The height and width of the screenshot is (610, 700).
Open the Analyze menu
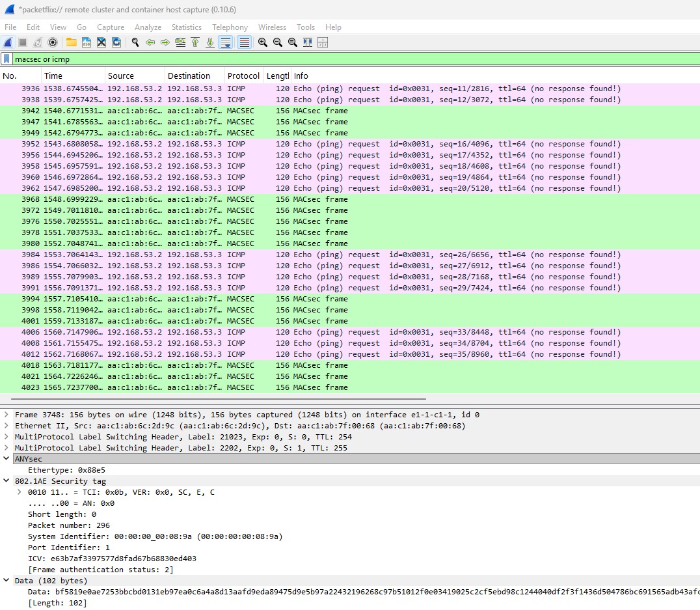148,27
